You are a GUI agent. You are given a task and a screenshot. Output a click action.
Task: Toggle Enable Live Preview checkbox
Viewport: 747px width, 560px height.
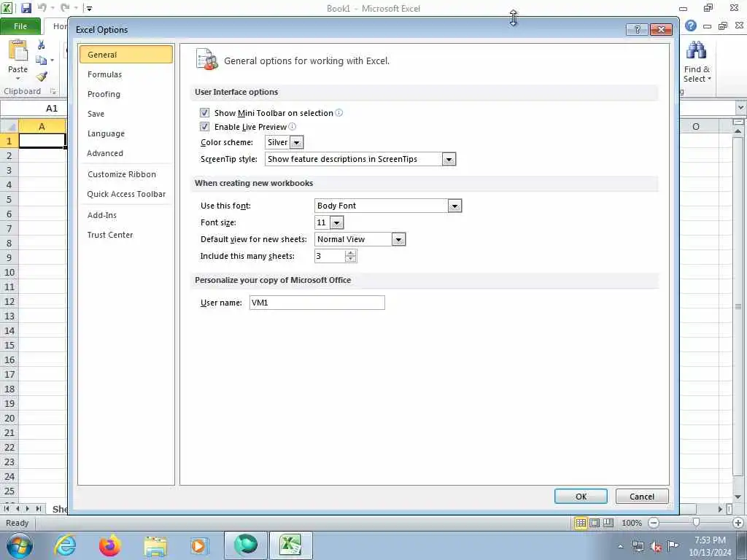pos(204,127)
